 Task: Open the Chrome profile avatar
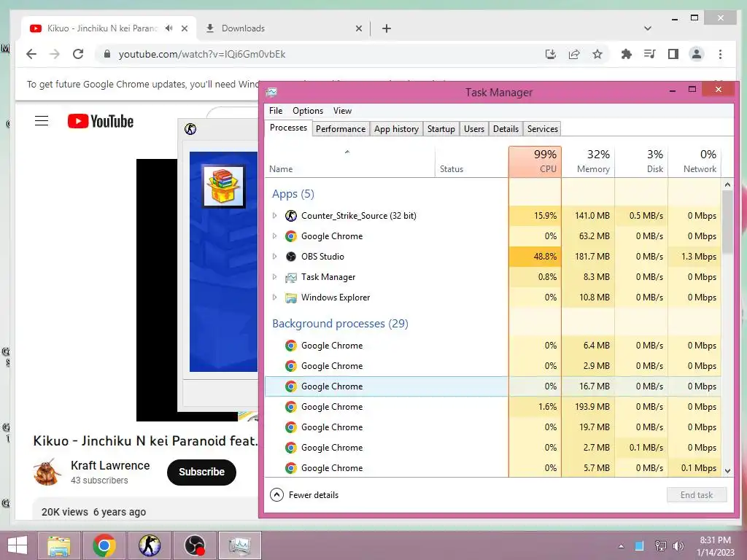pos(697,54)
